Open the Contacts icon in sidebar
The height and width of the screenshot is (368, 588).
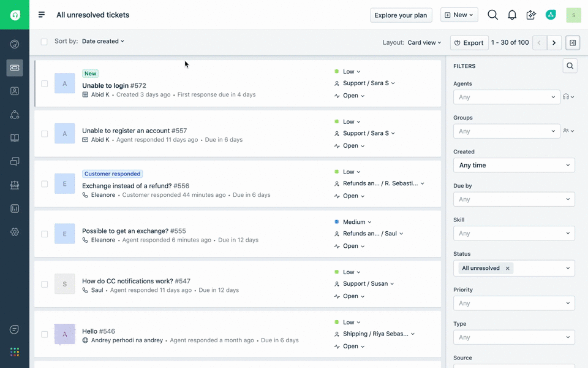[x=15, y=91]
